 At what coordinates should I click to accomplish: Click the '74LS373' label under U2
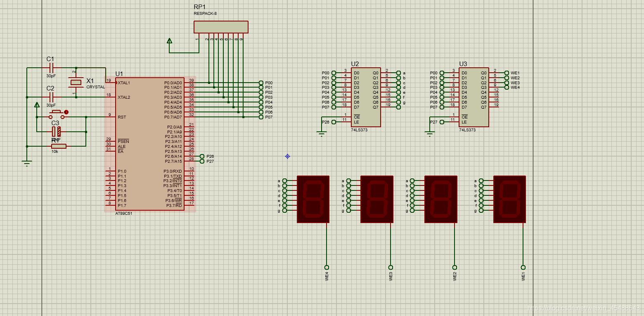[x=359, y=130]
